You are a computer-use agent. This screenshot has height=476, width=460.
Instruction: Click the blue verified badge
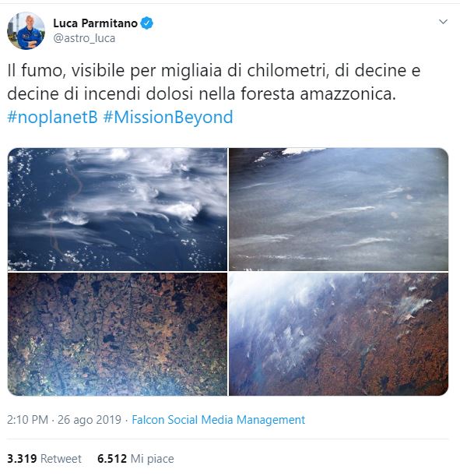147,23
